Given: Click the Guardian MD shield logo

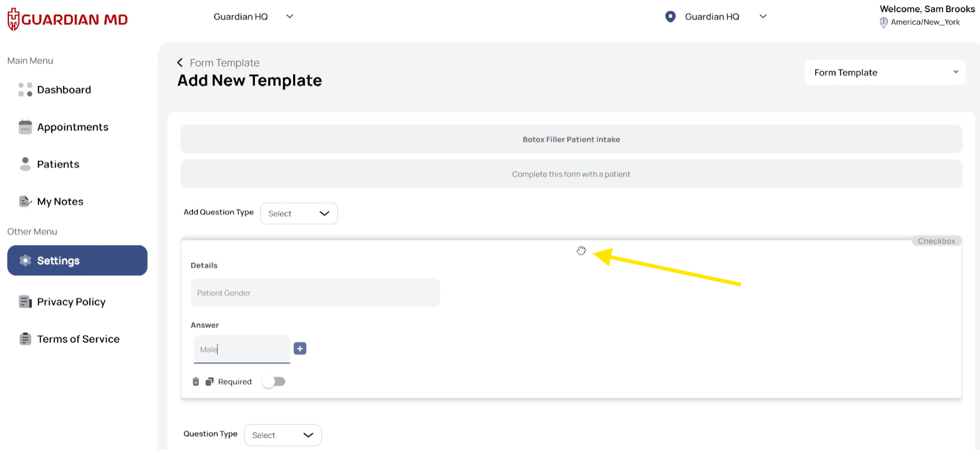Looking at the screenshot, I should (14, 19).
